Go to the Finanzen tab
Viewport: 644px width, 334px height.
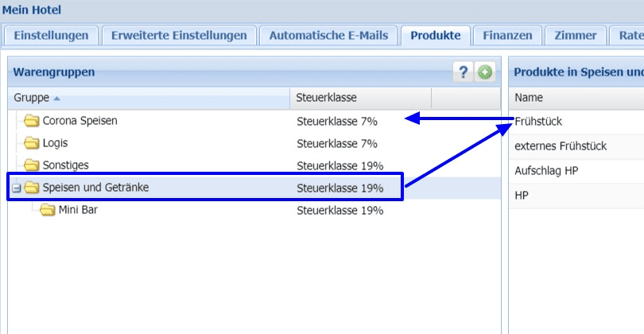click(507, 35)
